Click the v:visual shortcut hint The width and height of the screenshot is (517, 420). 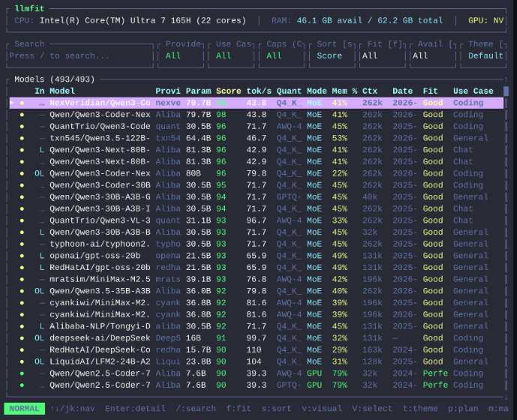(x=322, y=409)
